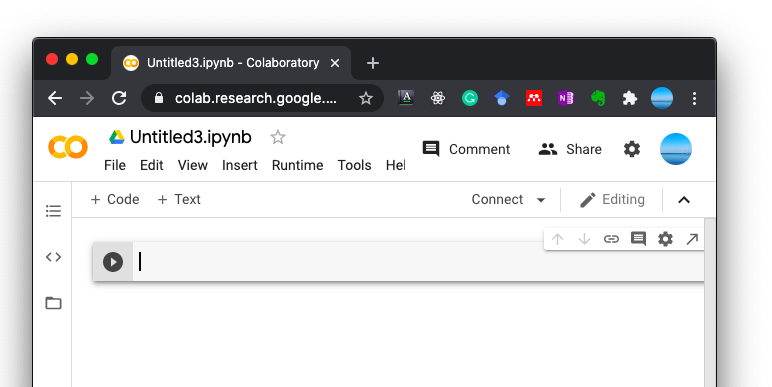
Task: Move cell up arrow
Action: click(557, 239)
